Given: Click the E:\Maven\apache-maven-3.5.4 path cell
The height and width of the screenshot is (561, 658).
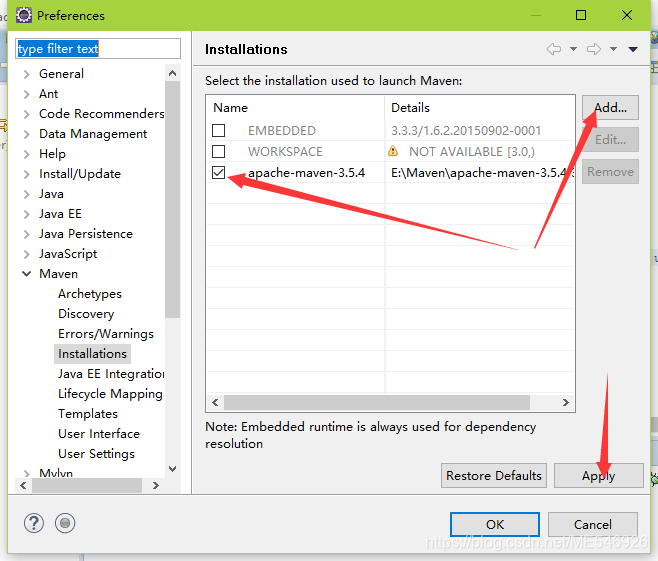Looking at the screenshot, I should coord(482,173).
